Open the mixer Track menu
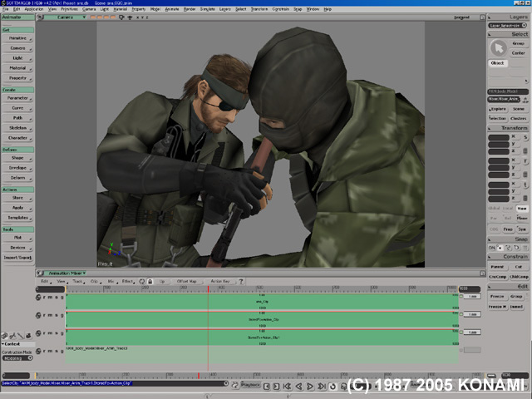 pos(77,281)
